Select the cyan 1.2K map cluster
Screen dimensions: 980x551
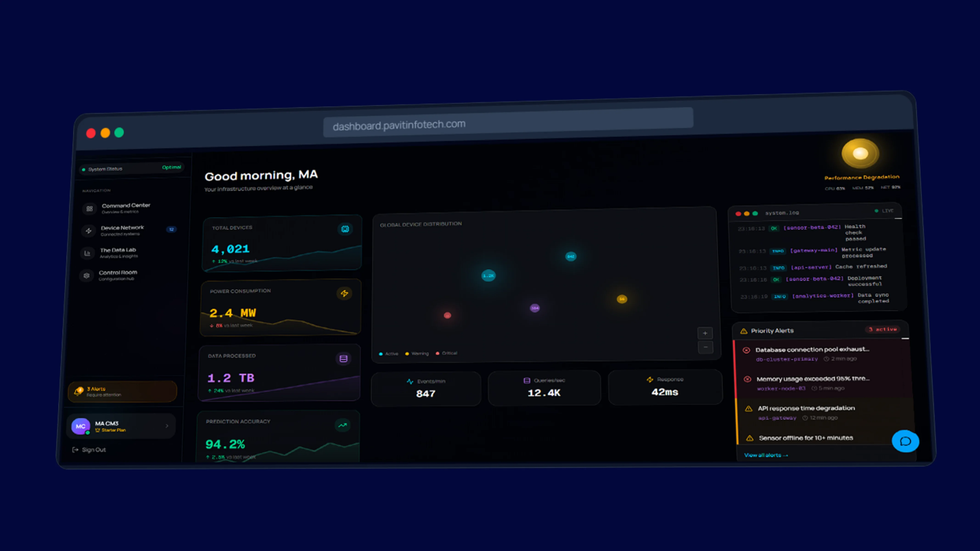coord(489,275)
